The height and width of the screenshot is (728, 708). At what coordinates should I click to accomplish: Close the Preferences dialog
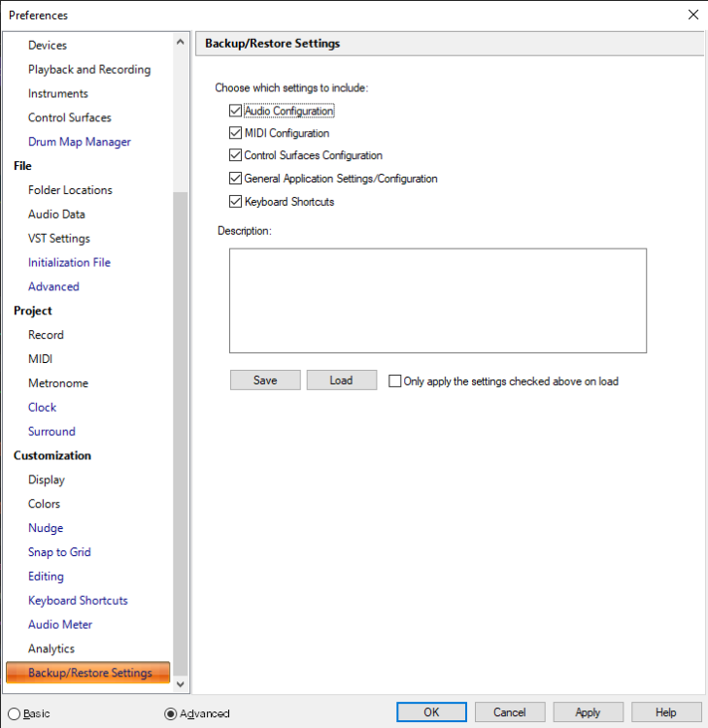coord(693,15)
